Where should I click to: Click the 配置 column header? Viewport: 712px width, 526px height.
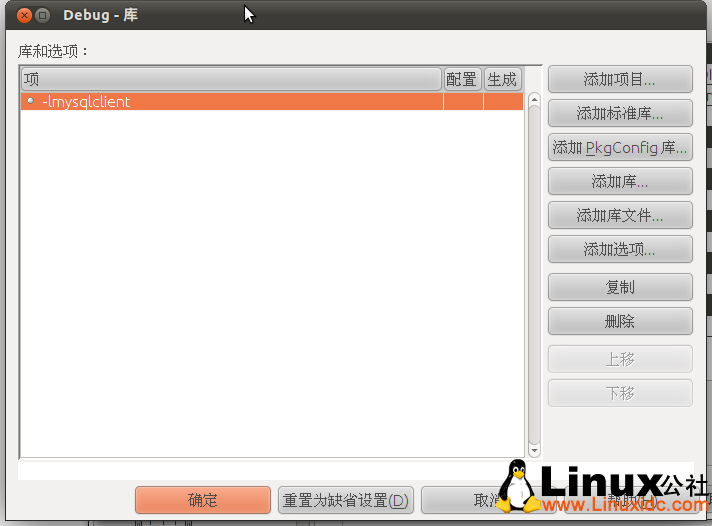tap(462, 79)
